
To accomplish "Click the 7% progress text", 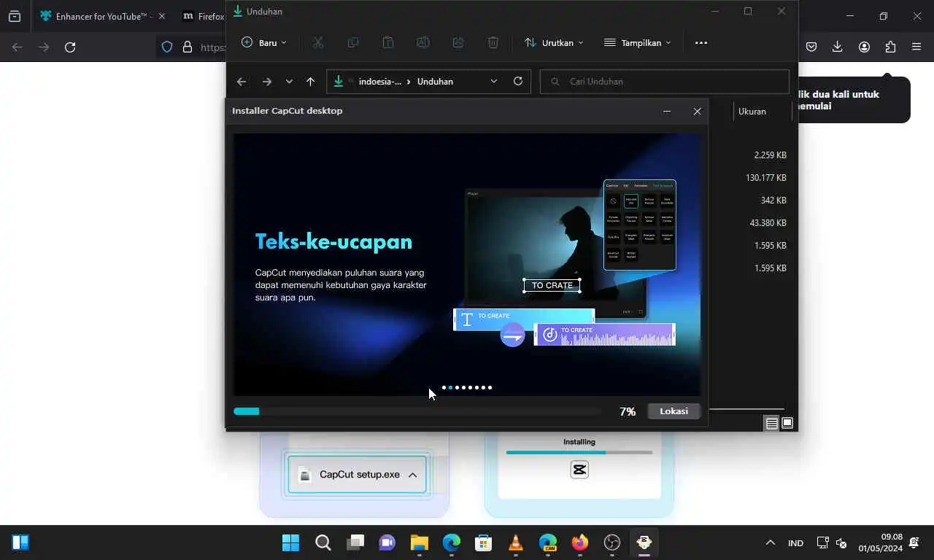I will tap(628, 412).
